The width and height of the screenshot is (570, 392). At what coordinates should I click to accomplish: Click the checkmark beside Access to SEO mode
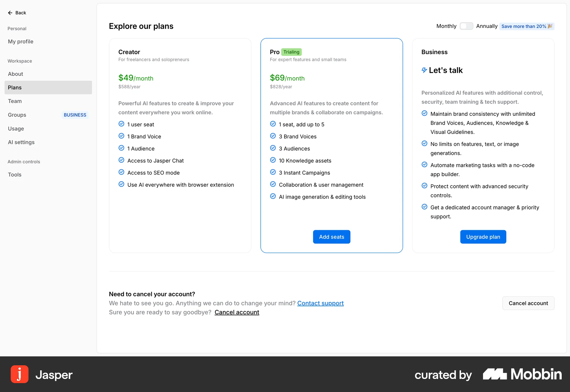pyautogui.click(x=121, y=172)
